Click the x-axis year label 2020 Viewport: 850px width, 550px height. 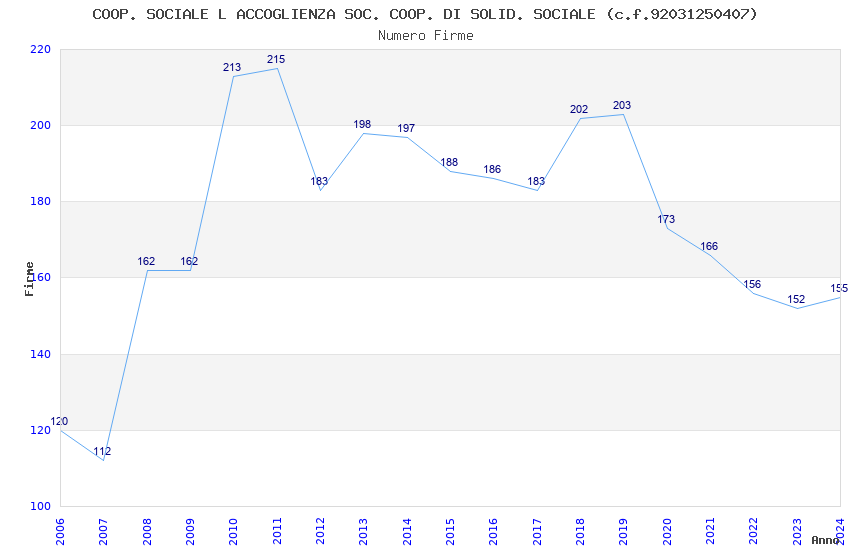[667, 532]
